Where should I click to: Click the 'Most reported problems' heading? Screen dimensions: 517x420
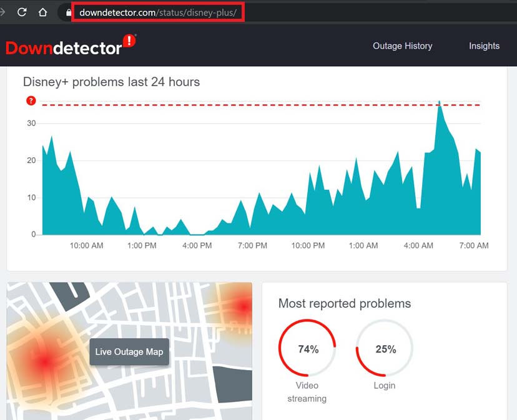coord(345,303)
